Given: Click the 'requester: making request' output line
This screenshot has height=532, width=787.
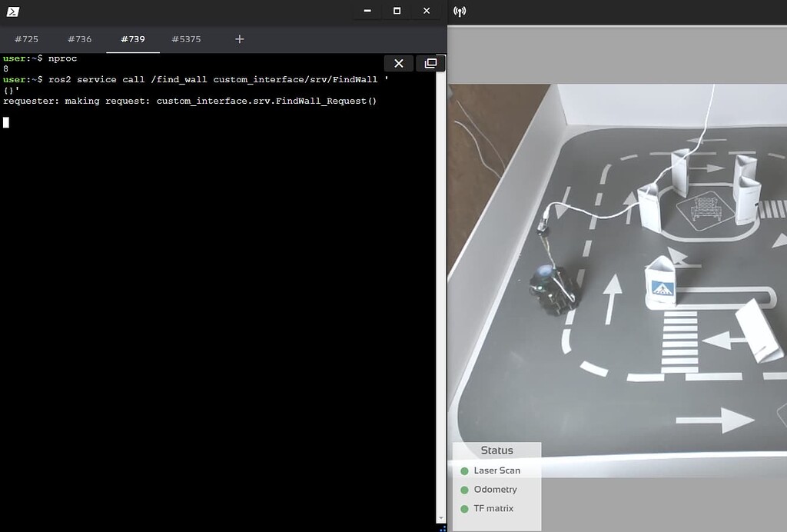Looking at the screenshot, I should pos(190,101).
